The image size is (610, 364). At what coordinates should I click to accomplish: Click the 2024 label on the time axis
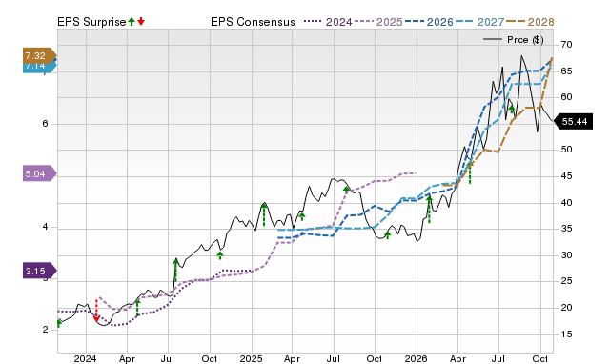pos(85,358)
